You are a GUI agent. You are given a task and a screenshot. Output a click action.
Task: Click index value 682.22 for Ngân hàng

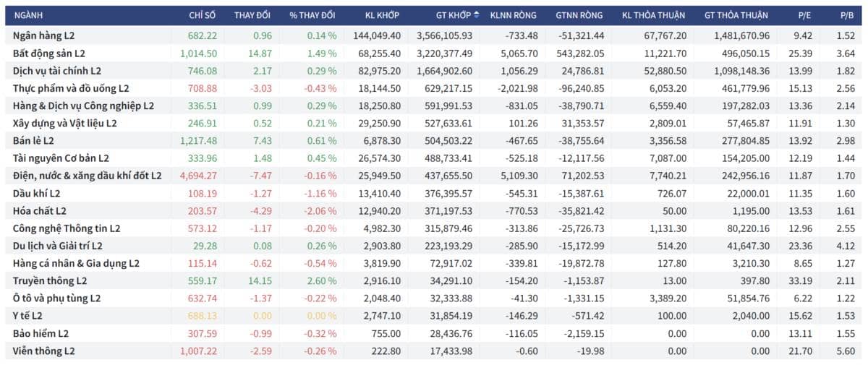coord(202,35)
